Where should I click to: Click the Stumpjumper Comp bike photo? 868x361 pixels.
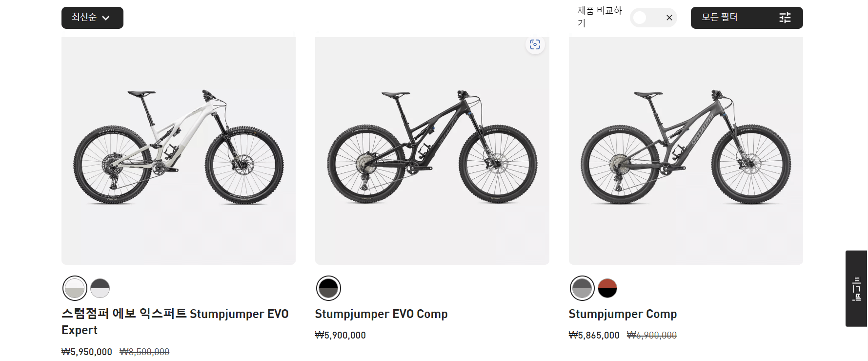click(x=686, y=150)
